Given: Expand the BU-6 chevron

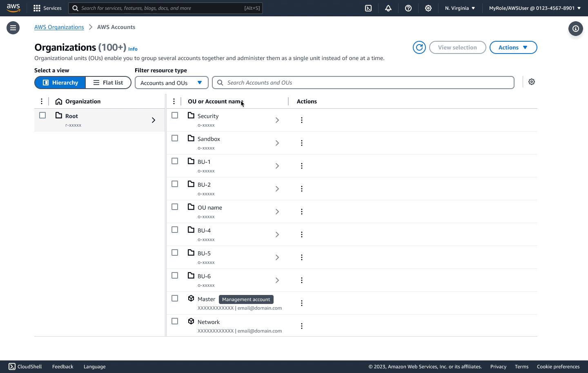Looking at the screenshot, I should [277, 280].
